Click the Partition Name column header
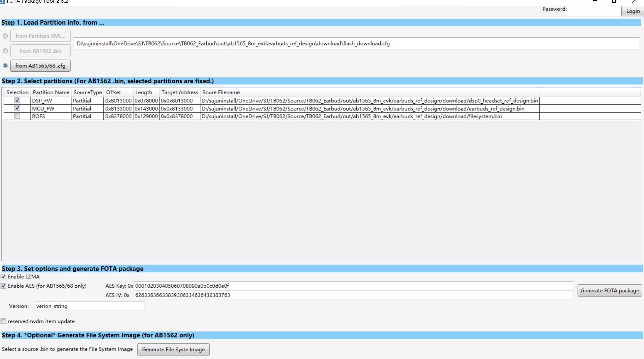Image resolution: width=644 pixels, height=359 pixels. click(x=51, y=92)
